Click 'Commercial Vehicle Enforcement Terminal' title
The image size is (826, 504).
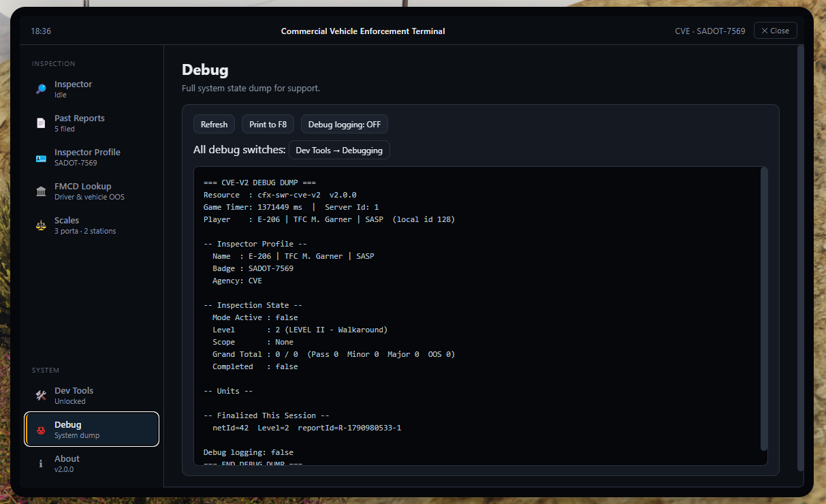click(363, 31)
